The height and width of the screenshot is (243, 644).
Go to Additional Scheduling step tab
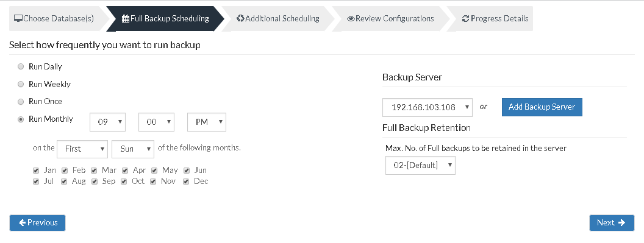(278, 18)
